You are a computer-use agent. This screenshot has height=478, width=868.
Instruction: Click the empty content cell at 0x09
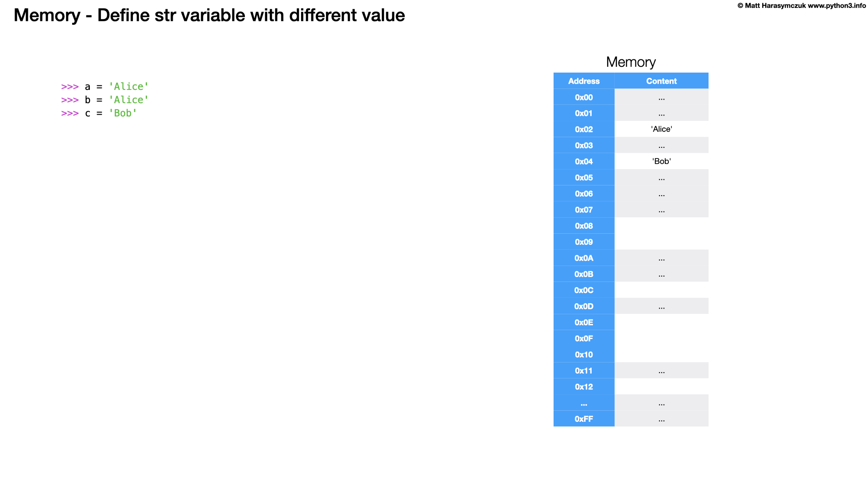[x=661, y=242]
